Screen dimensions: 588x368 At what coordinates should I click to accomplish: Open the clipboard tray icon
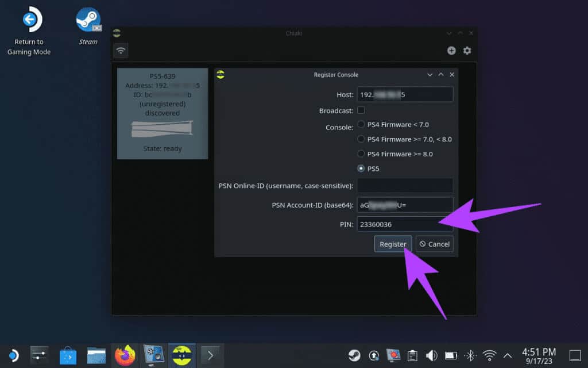click(412, 355)
